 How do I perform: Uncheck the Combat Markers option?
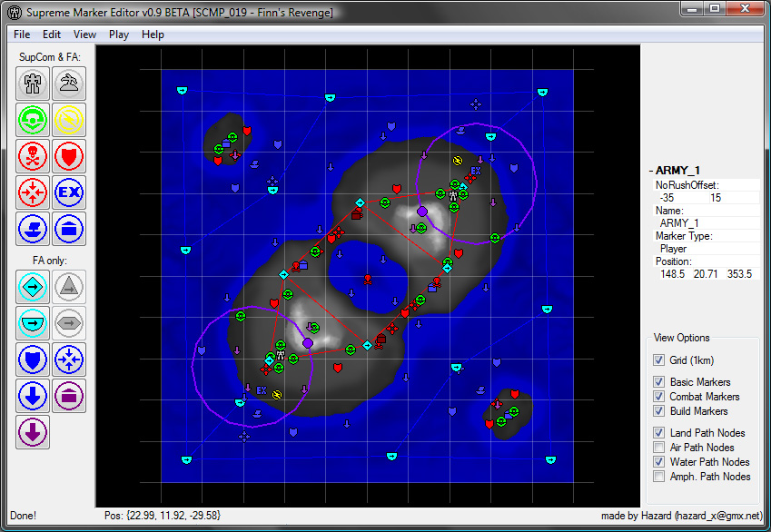click(x=659, y=397)
